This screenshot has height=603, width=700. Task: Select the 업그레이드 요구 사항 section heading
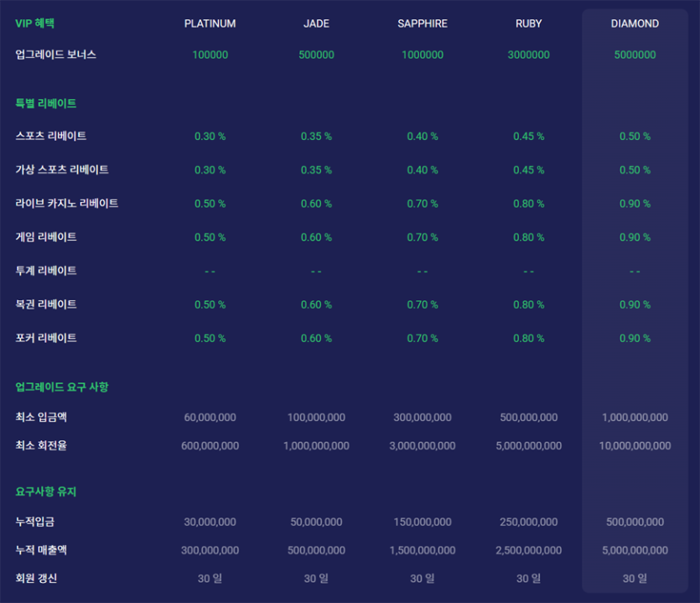62,387
